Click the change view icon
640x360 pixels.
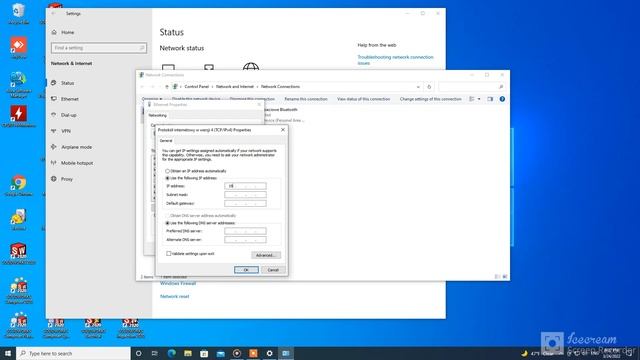[x=472, y=99]
